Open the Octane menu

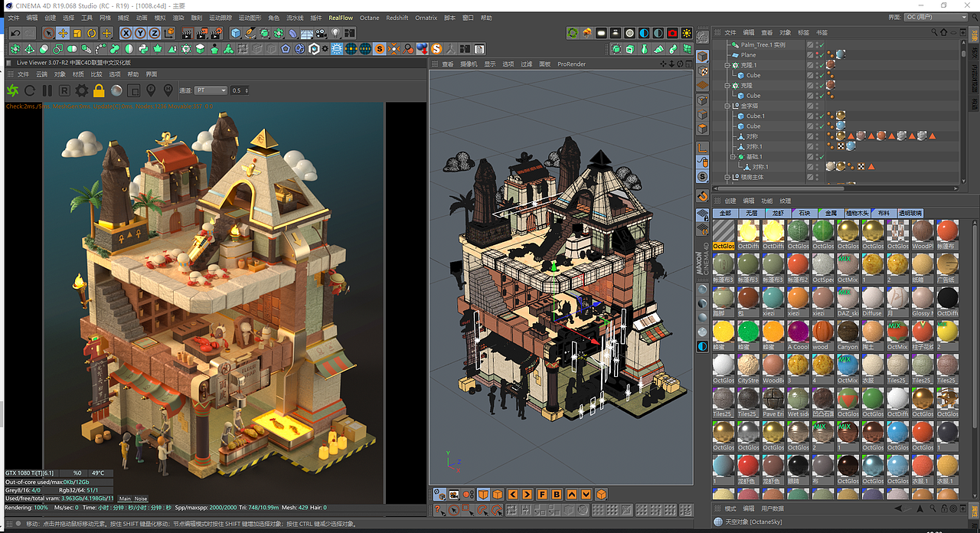(369, 18)
